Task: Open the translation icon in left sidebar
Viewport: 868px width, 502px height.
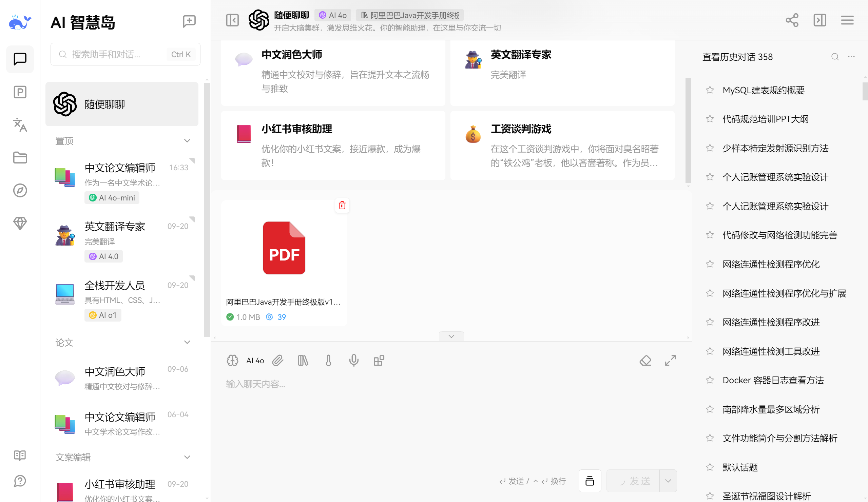Action: (x=20, y=125)
